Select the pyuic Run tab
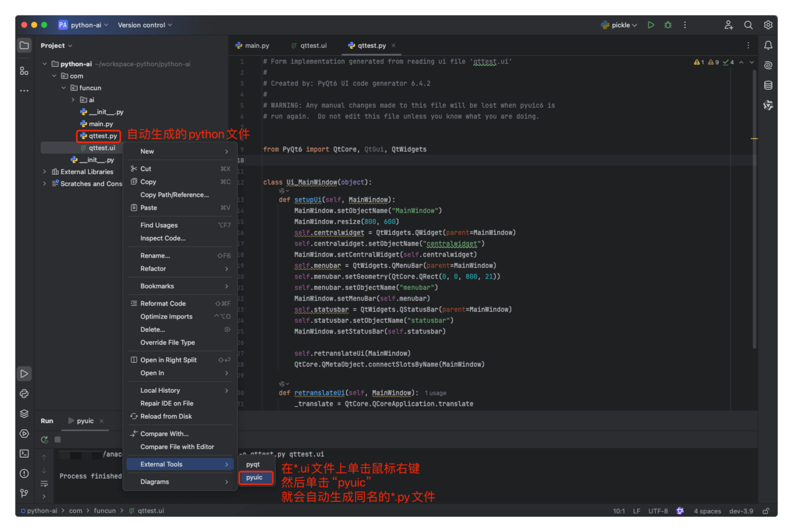The width and height of the screenshot is (793, 532). [85, 421]
